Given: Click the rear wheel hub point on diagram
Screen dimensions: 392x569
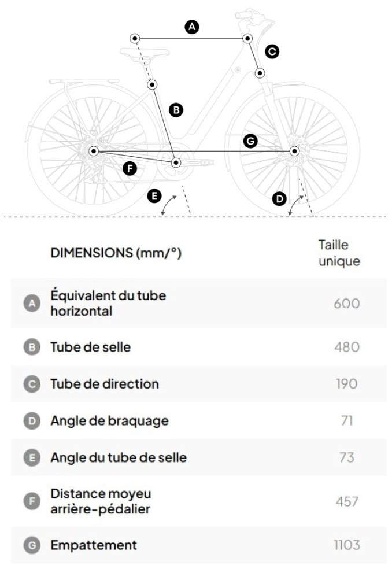Looking at the screenshot, I should (x=93, y=151).
